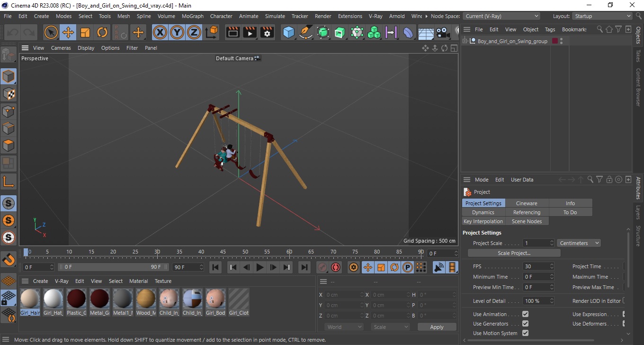Switch to Edges mode
This screenshot has width=644, height=345.
tap(9, 128)
